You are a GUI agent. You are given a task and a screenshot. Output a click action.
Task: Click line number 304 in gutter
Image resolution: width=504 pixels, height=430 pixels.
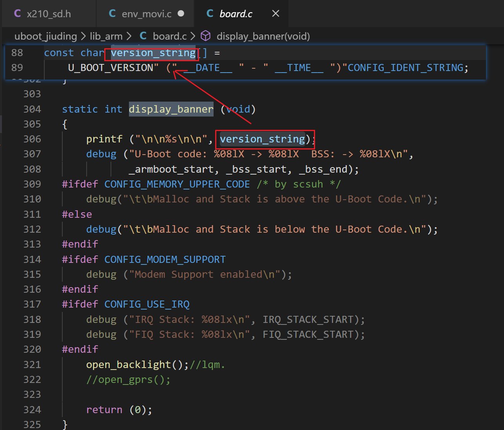32,109
